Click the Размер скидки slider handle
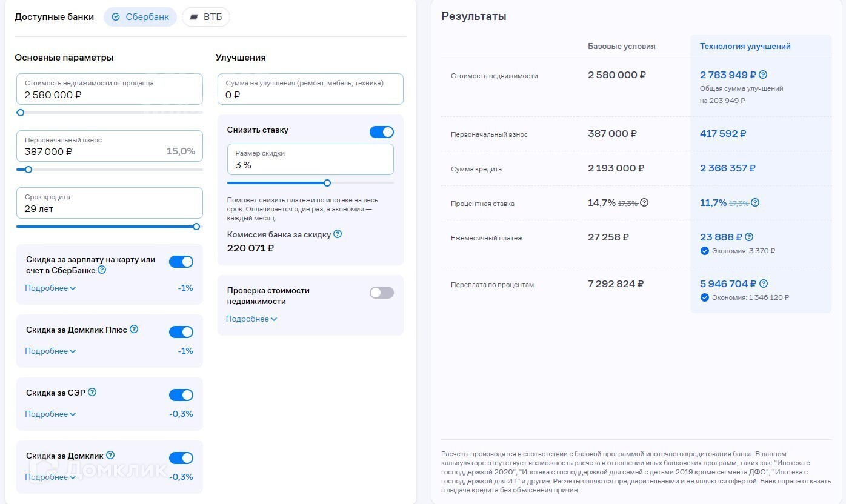846x504 pixels. coord(327,183)
